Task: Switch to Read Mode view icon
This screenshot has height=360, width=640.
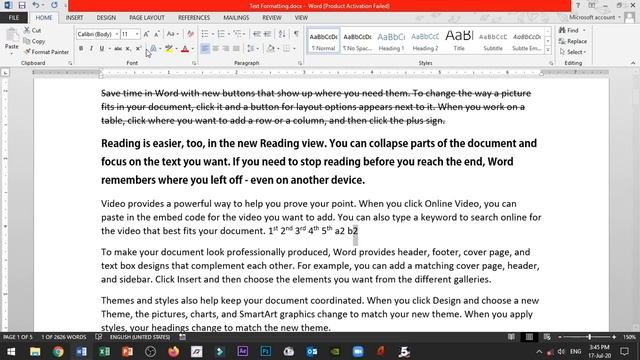Action: 511,337
